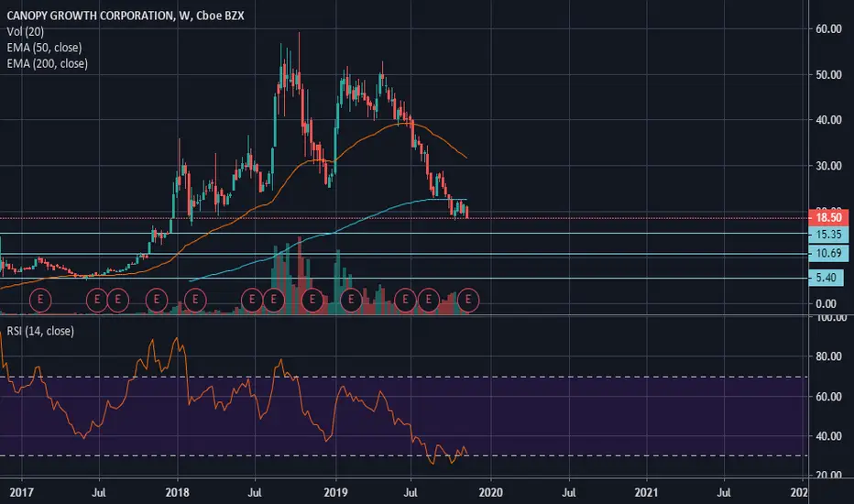Click the latest red candle at 18.50

point(467,212)
